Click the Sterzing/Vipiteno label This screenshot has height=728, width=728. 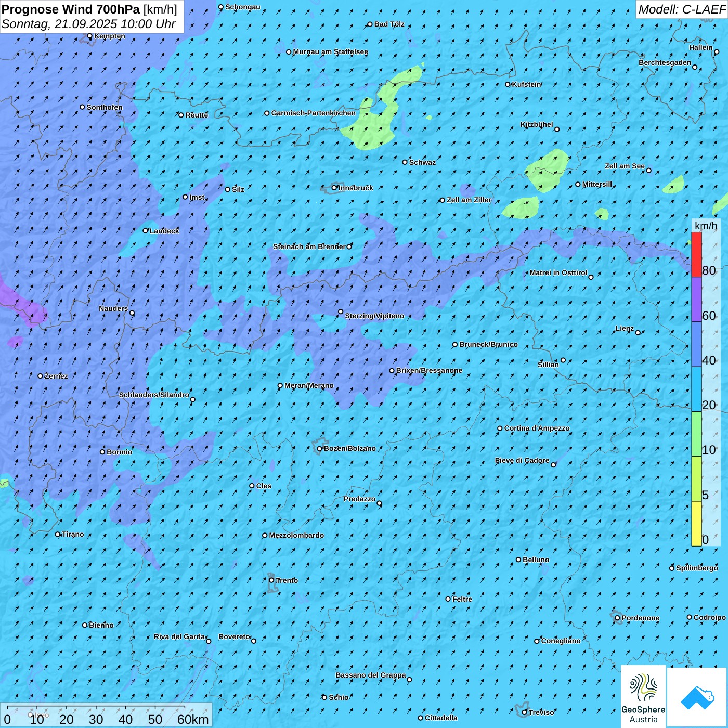click(x=374, y=316)
